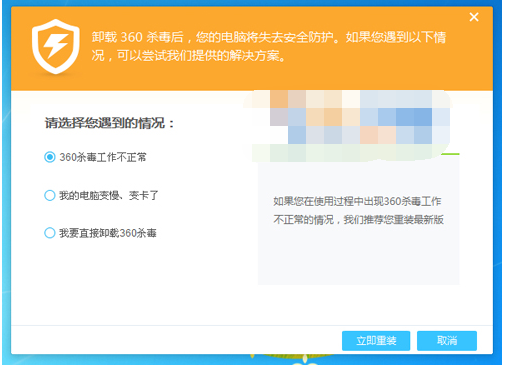Click the 取消 button
This screenshot has height=371, width=505.
[x=447, y=340]
